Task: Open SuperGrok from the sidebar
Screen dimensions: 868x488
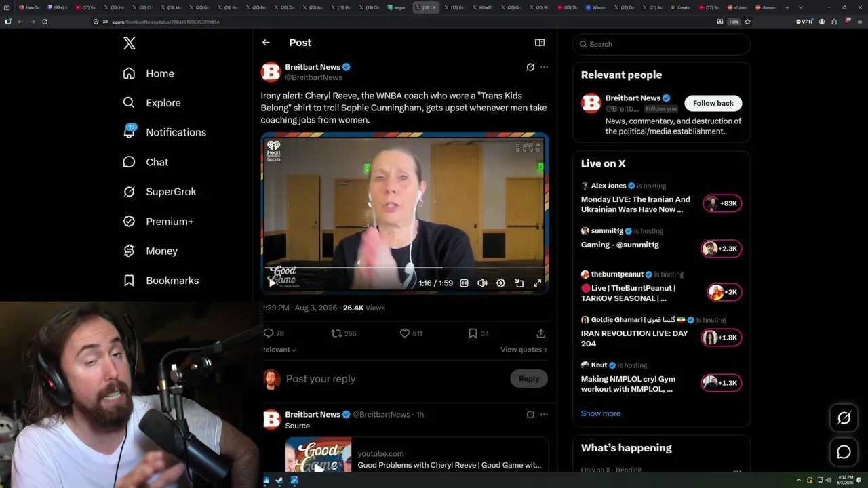Action: (x=159, y=192)
